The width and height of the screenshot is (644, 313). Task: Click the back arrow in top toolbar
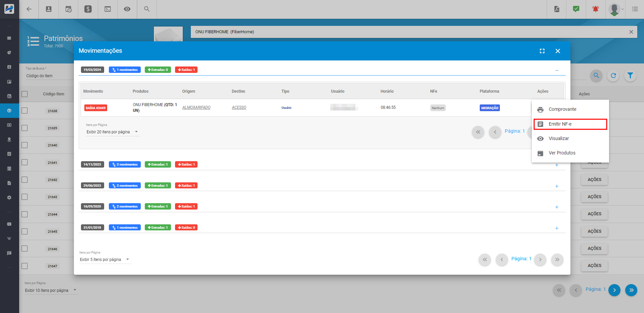click(29, 9)
